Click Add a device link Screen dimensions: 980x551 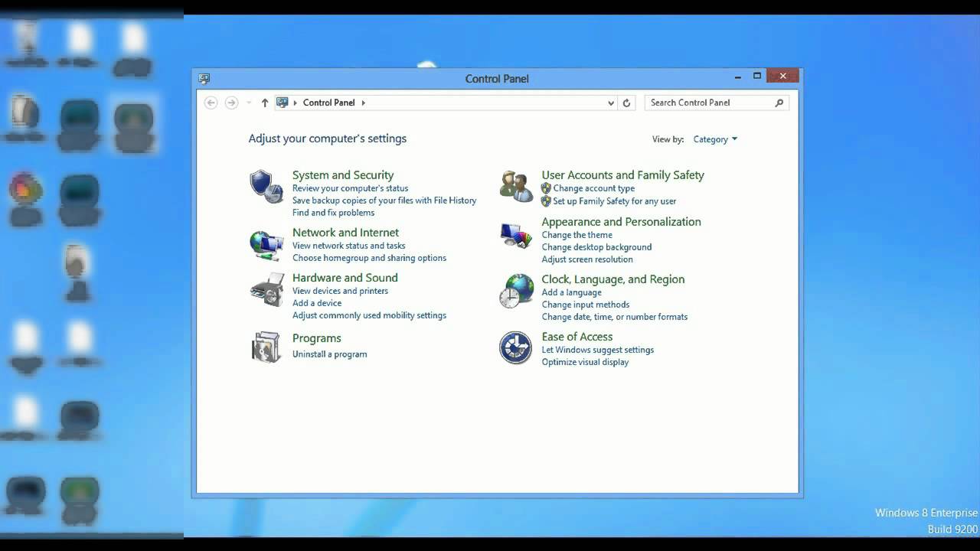316,303
